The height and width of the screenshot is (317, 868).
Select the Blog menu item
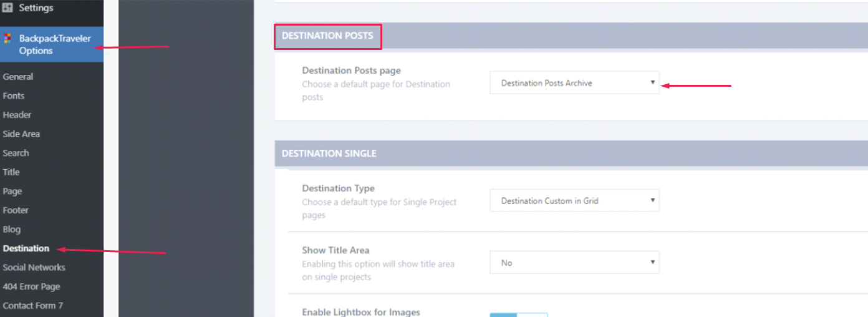click(12, 230)
